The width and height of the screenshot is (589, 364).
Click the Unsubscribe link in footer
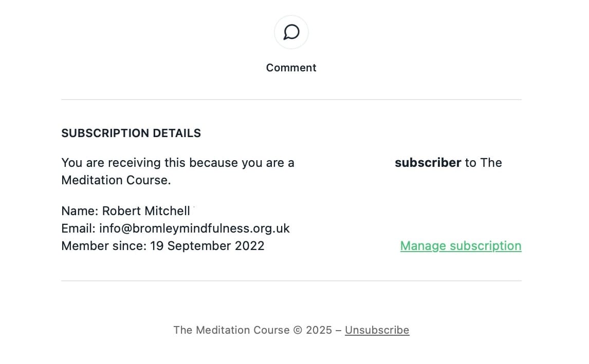[377, 330]
